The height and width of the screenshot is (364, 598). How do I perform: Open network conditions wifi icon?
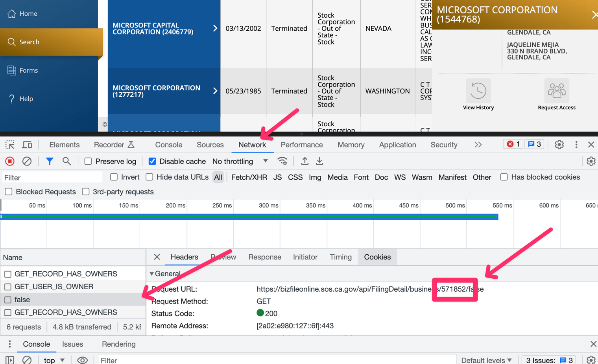[x=282, y=161]
